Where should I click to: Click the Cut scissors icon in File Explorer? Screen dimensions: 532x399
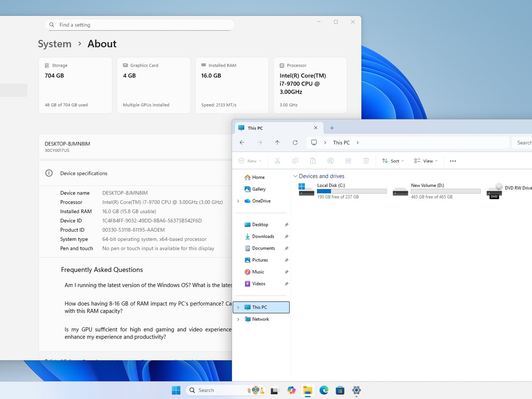pos(277,161)
